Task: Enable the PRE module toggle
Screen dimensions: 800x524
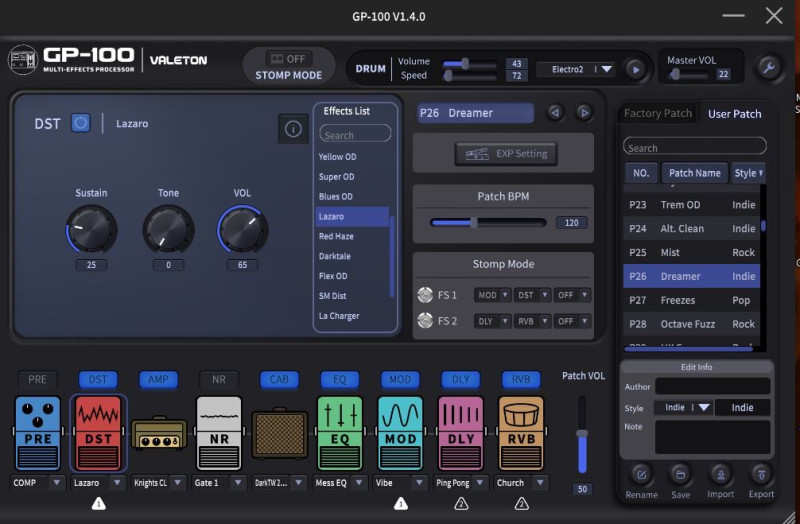Action: click(x=37, y=380)
